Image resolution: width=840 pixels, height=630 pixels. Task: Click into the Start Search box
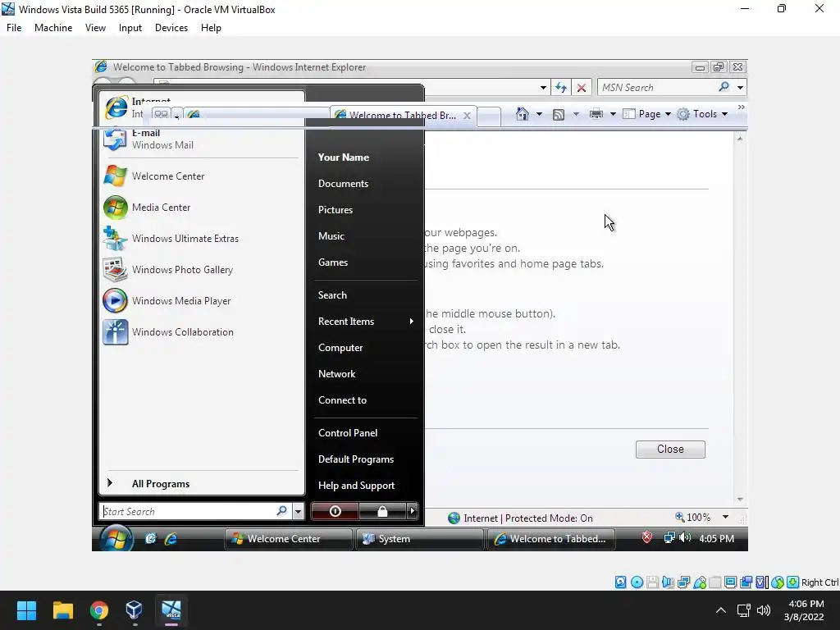pyautogui.click(x=188, y=512)
